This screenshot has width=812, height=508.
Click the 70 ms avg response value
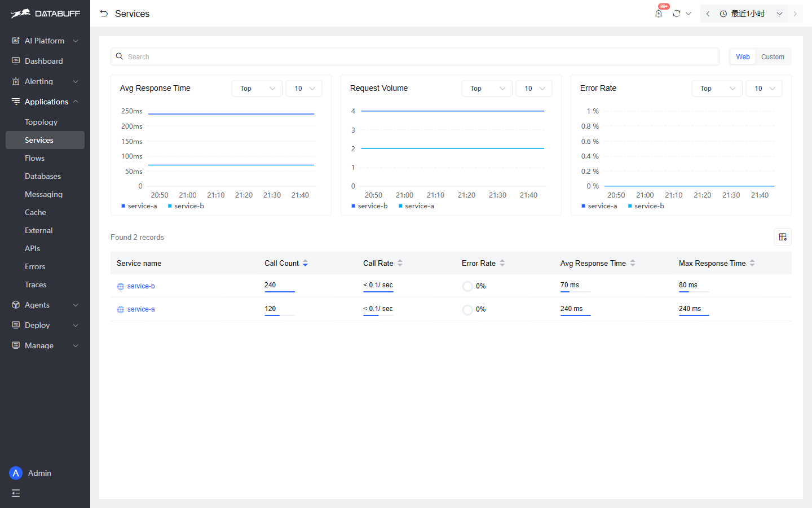pyautogui.click(x=570, y=285)
